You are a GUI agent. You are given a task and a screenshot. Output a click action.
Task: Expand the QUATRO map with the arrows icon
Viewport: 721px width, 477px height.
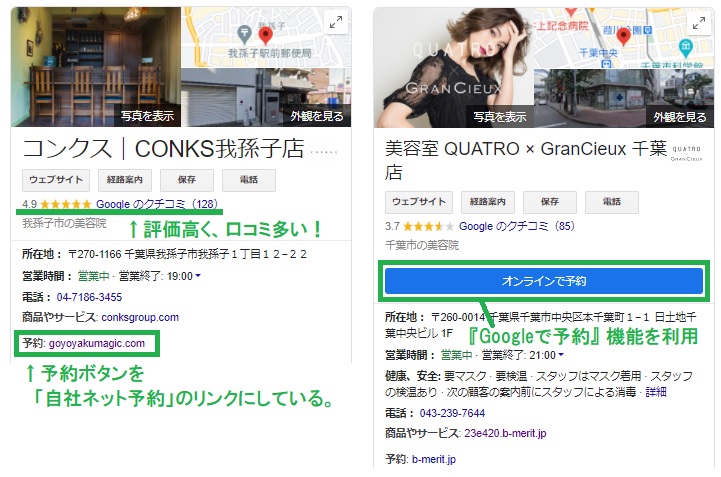click(698, 23)
